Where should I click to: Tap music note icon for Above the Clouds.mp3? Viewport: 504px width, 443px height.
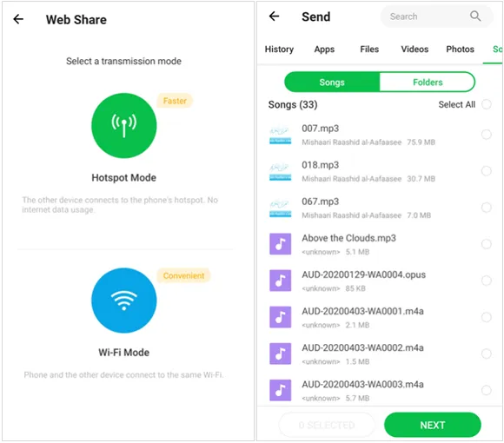(281, 244)
